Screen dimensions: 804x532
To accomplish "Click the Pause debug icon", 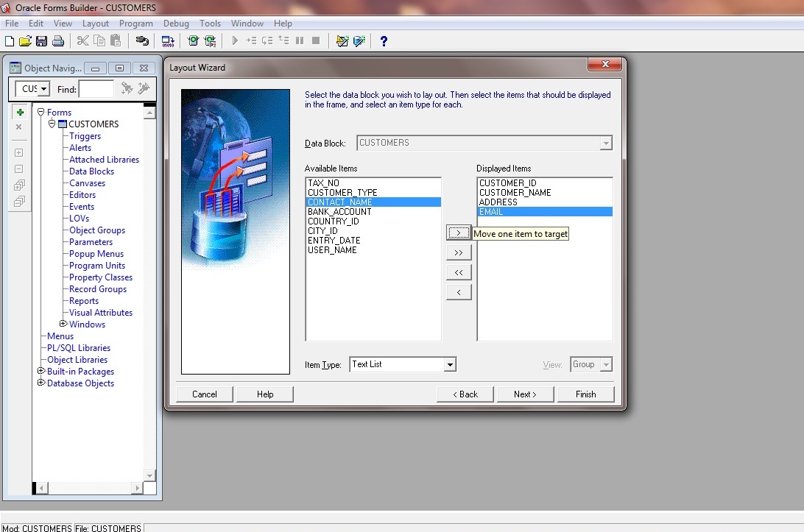I will tap(300, 40).
